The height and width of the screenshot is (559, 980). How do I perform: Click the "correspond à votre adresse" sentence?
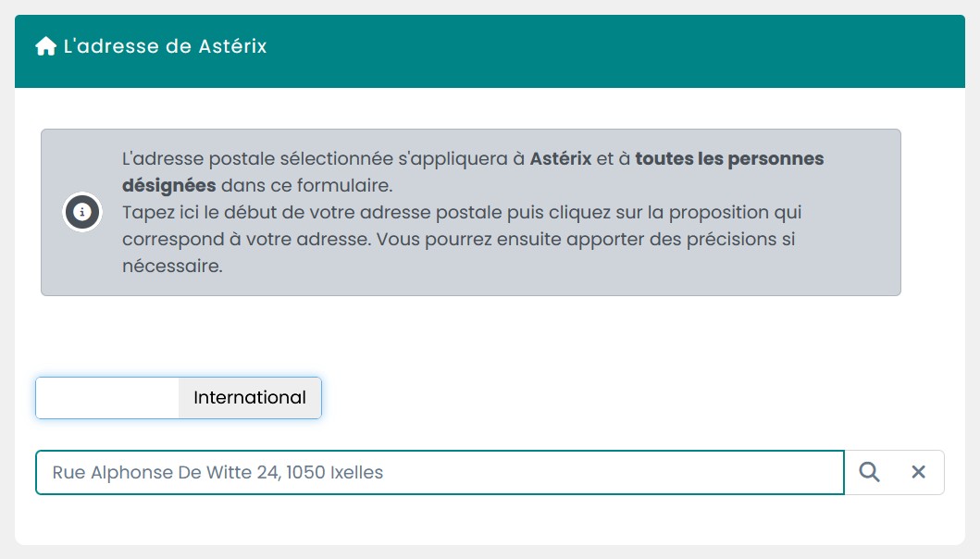pyautogui.click(x=245, y=240)
